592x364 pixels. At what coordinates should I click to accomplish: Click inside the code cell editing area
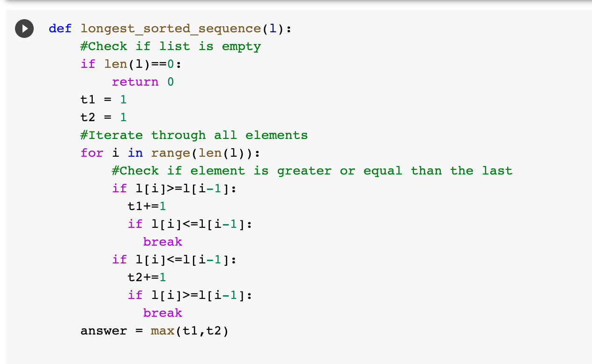(281, 187)
